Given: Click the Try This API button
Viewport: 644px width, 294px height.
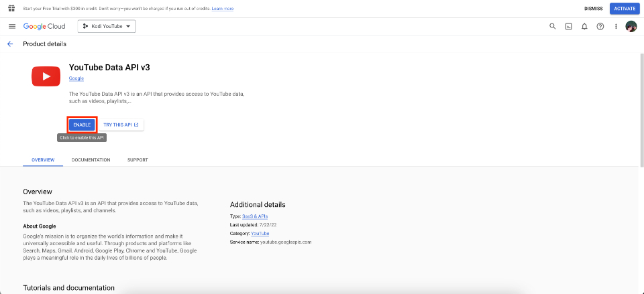Looking at the screenshot, I should click(121, 125).
